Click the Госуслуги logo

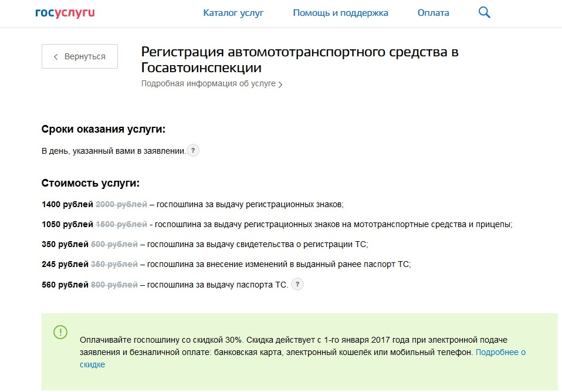[x=65, y=13]
